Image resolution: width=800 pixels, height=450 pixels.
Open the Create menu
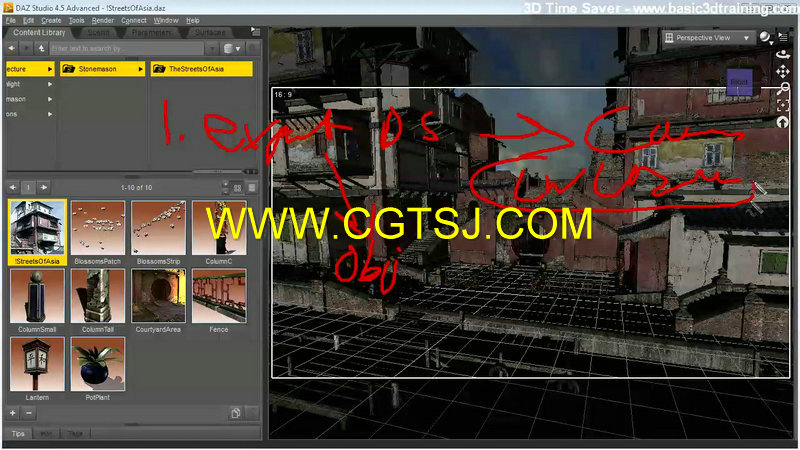tap(51, 20)
